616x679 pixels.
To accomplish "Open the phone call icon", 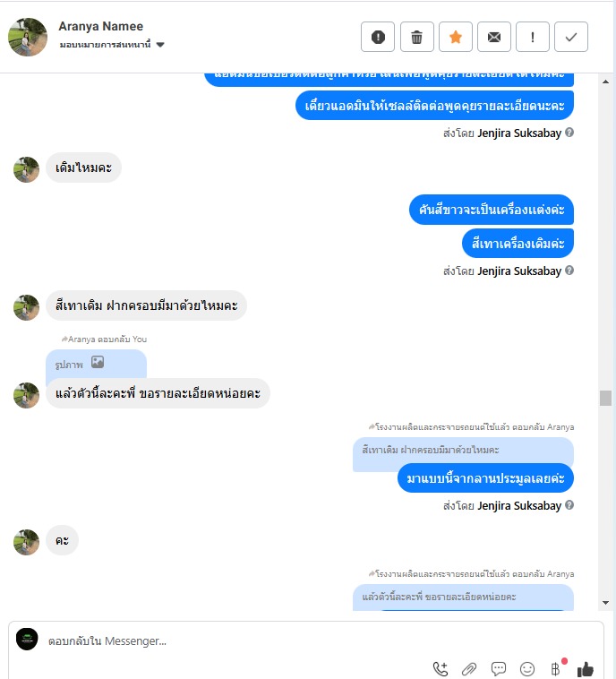I will (x=441, y=669).
